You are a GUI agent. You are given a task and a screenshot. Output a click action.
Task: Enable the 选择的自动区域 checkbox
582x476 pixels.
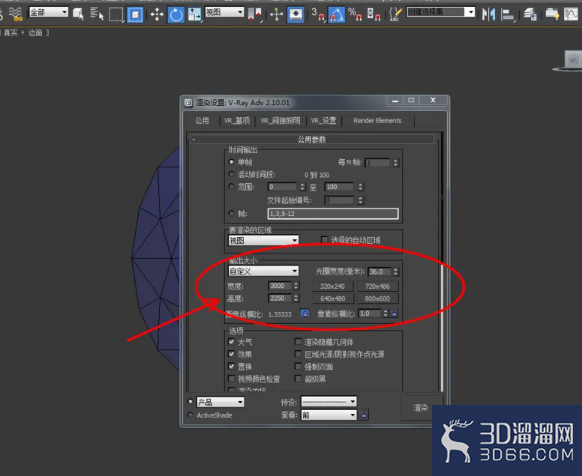[324, 240]
